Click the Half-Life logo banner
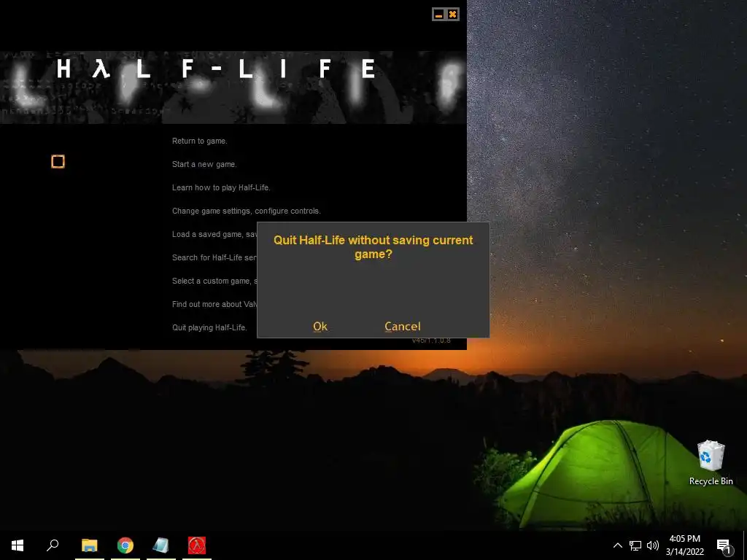 [233, 87]
